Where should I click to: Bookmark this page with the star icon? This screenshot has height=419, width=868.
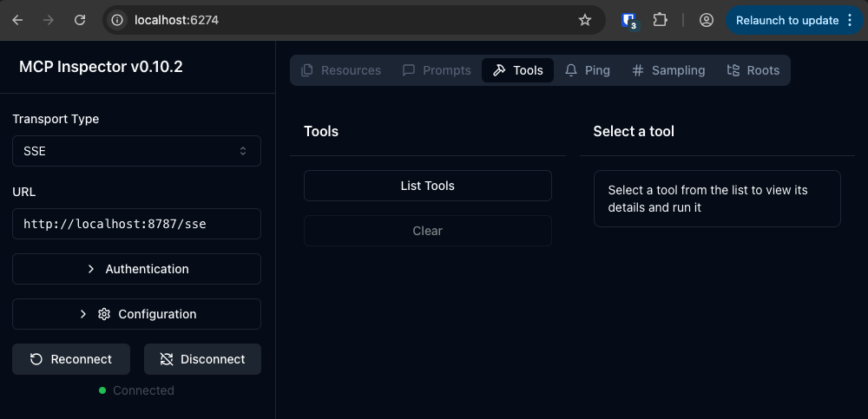[x=585, y=19]
